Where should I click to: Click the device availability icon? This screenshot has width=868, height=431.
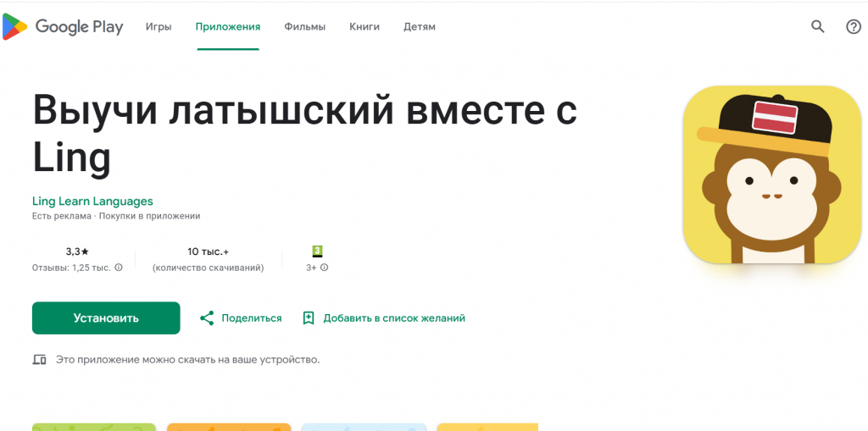point(39,360)
